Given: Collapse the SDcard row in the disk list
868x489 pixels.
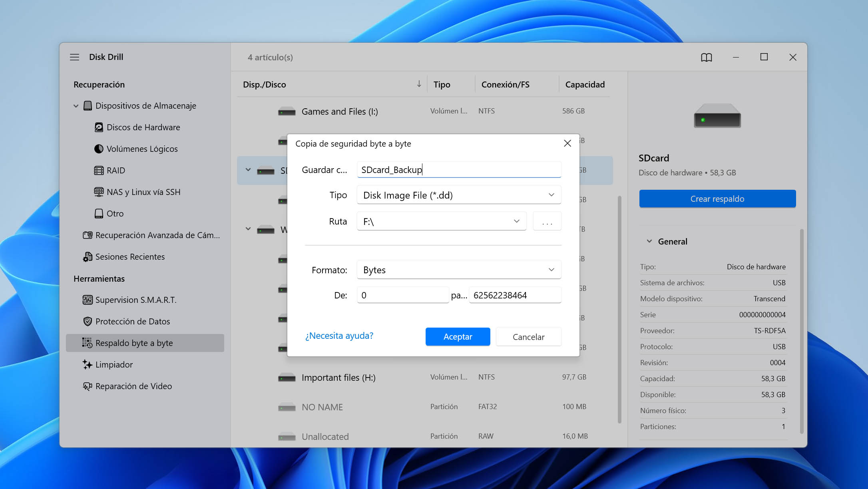Looking at the screenshot, I should coord(248,170).
